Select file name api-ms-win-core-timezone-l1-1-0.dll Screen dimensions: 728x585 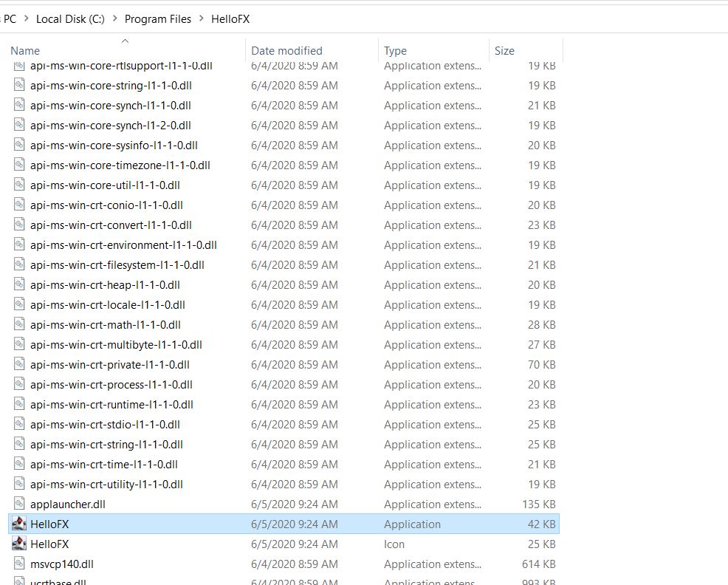[120, 165]
